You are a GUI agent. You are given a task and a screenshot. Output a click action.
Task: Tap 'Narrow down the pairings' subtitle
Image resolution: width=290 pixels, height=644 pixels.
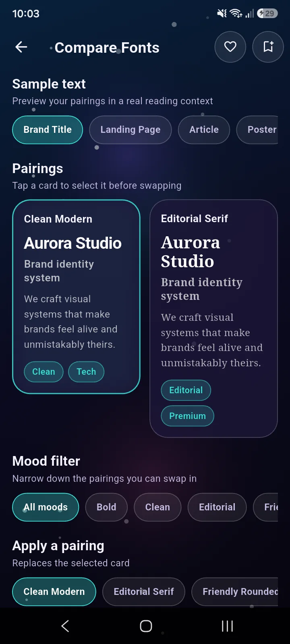tap(105, 479)
